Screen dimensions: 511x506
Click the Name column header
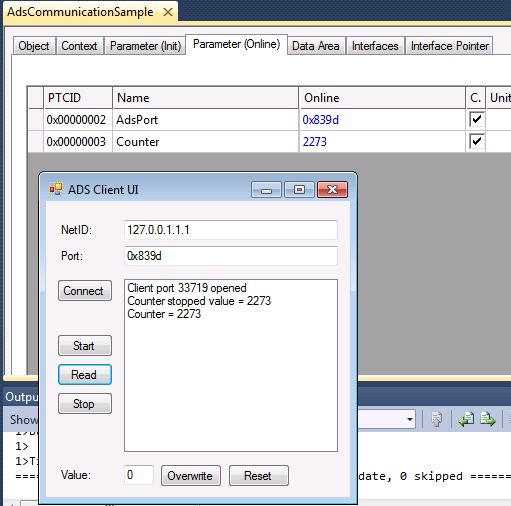tap(205, 98)
